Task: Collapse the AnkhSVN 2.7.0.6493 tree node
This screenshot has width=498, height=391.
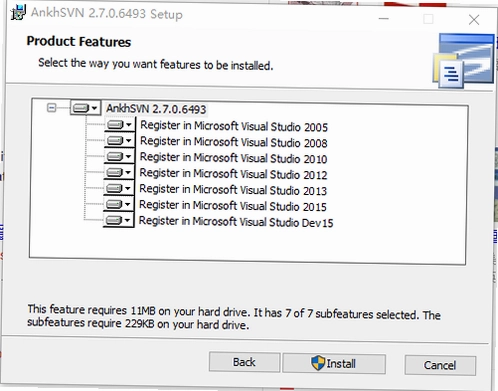Action: pyautogui.click(x=51, y=108)
